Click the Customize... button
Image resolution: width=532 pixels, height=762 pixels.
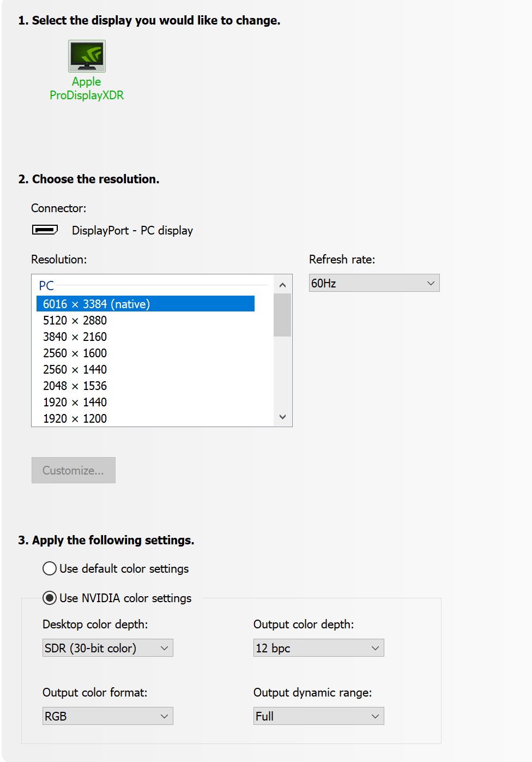74,470
